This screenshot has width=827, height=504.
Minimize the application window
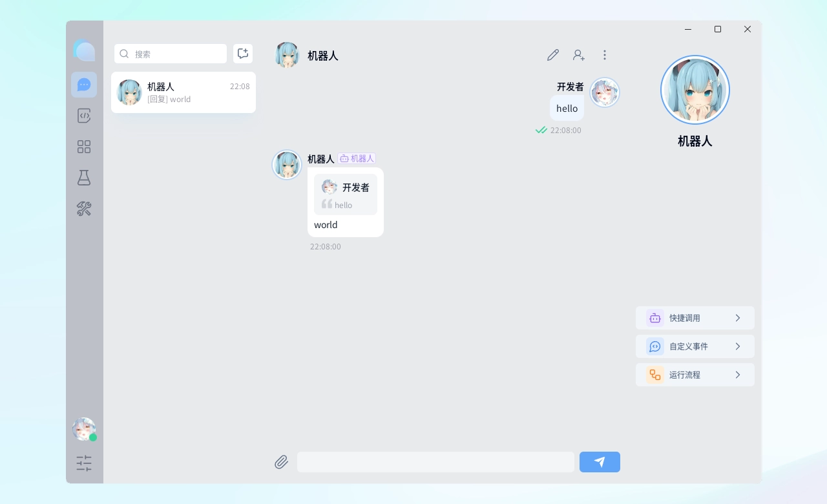[x=688, y=29]
